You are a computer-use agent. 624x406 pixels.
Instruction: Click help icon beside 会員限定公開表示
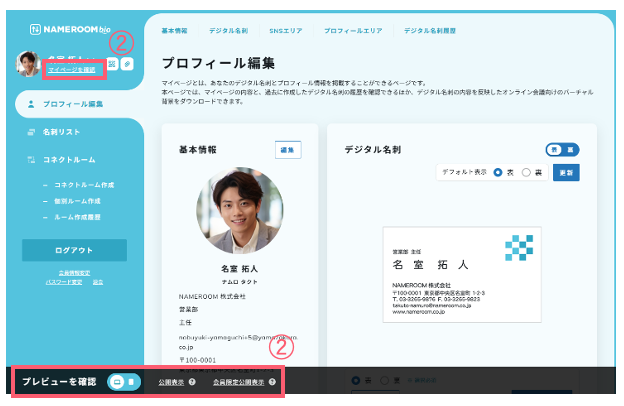click(x=272, y=382)
